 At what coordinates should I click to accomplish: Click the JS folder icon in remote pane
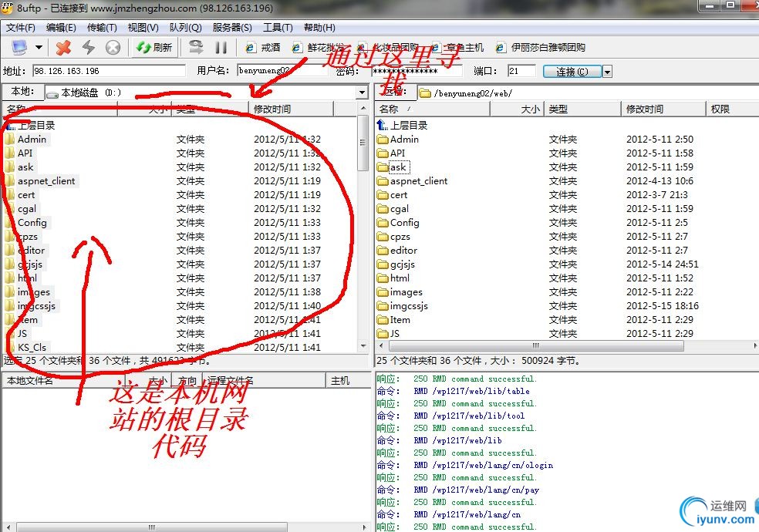[383, 334]
